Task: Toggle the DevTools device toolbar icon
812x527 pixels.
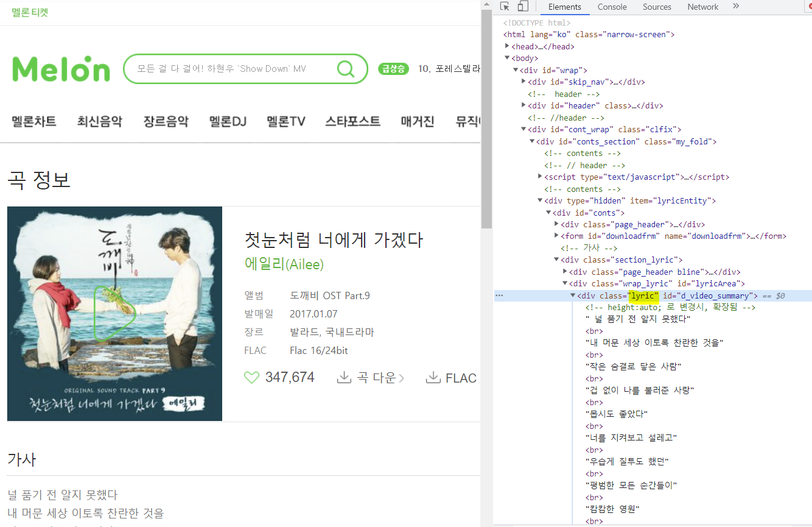Action: coord(523,7)
